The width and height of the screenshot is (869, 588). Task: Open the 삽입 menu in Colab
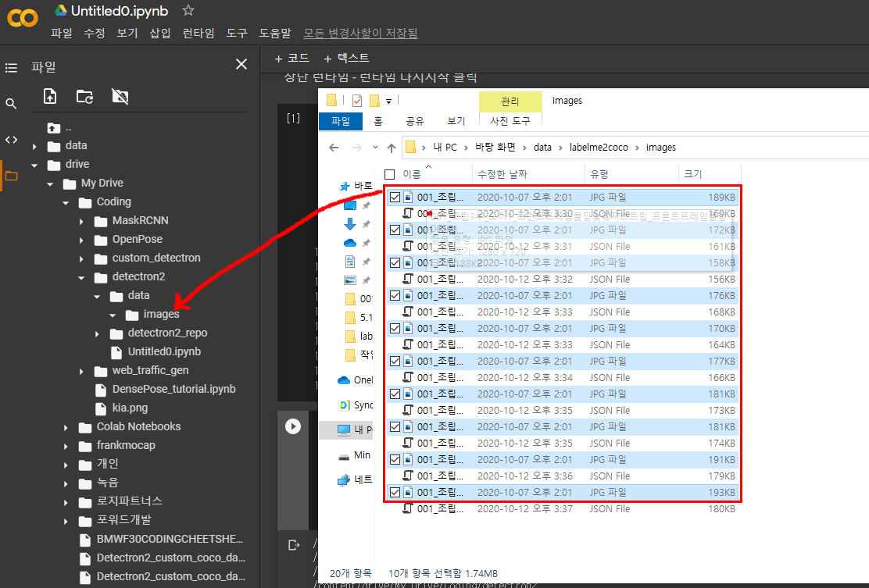(160, 34)
